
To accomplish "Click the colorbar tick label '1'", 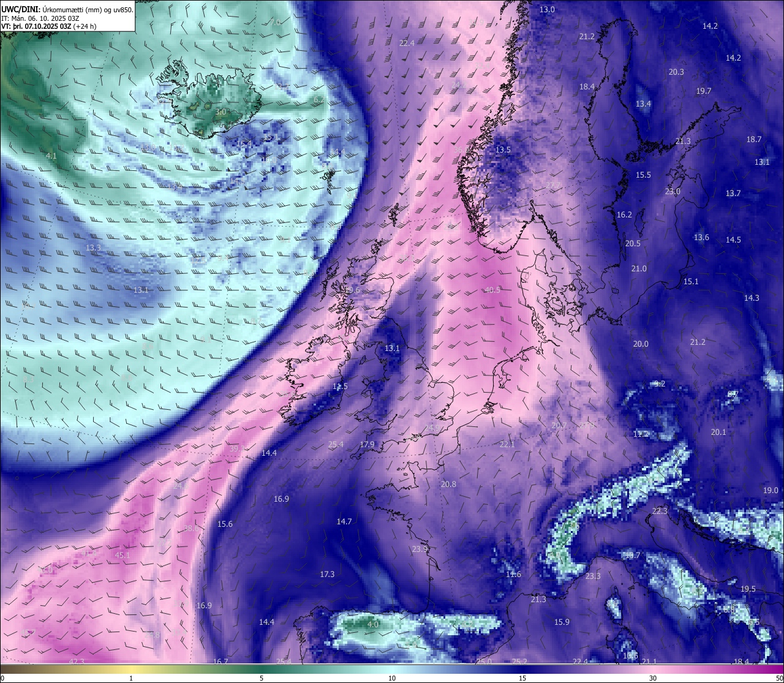I will pyautogui.click(x=131, y=678).
